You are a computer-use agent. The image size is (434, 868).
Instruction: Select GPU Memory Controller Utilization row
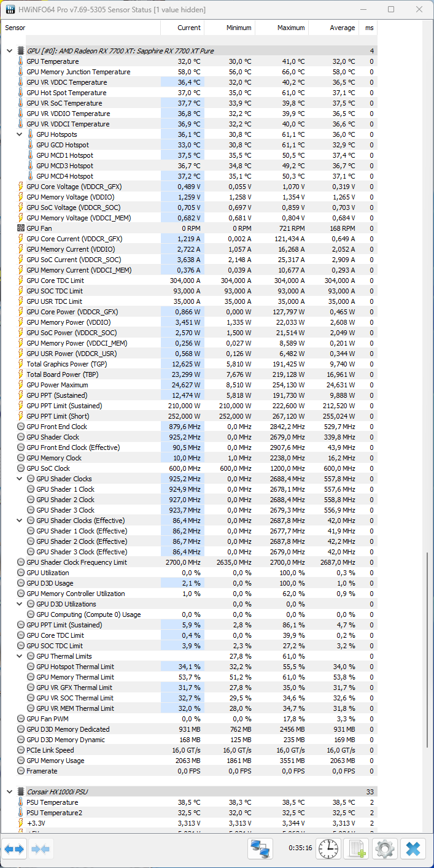click(x=190, y=594)
